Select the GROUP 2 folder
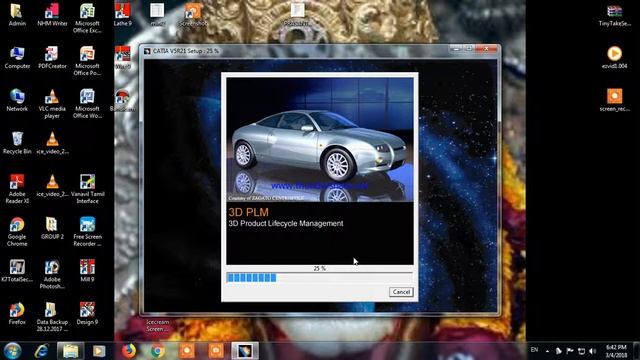640x360 pixels. point(52,228)
